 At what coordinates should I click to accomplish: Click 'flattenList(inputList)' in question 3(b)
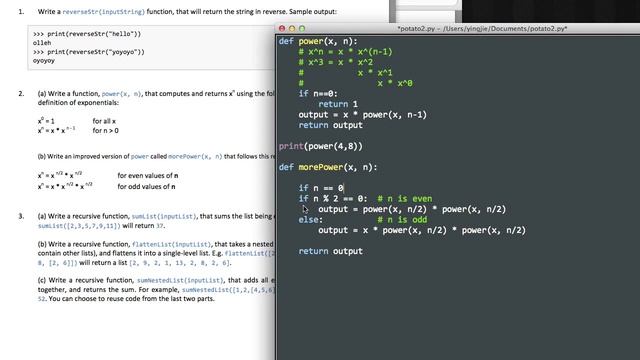tap(171, 244)
